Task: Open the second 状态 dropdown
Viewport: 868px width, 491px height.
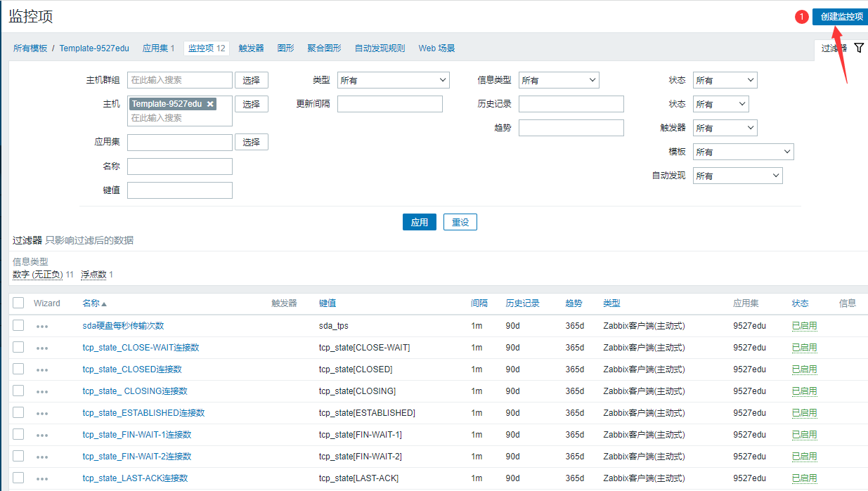Action: (721, 104)
